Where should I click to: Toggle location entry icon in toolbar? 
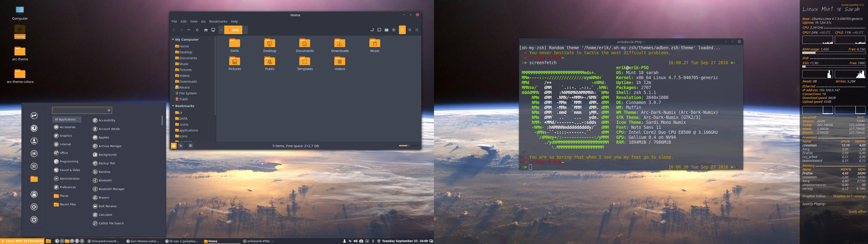(372, 30)
